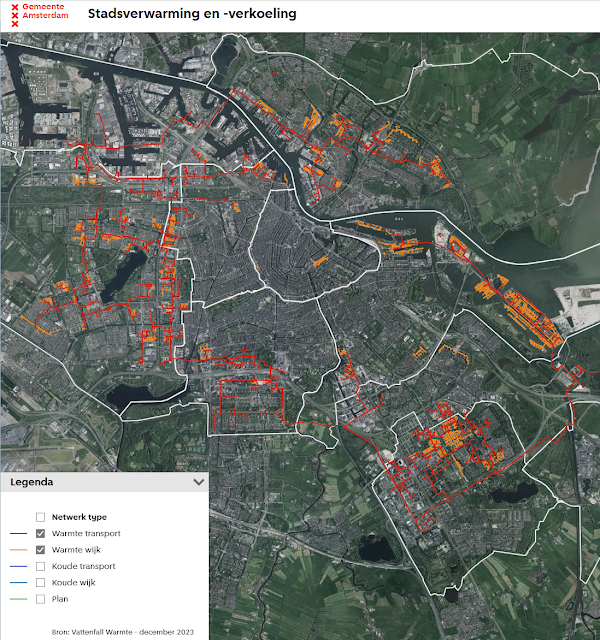The width and height of the screenshot is (600, 640).
Task: Click the blue Koude wijk line swatch
Action: click(18, 582)
